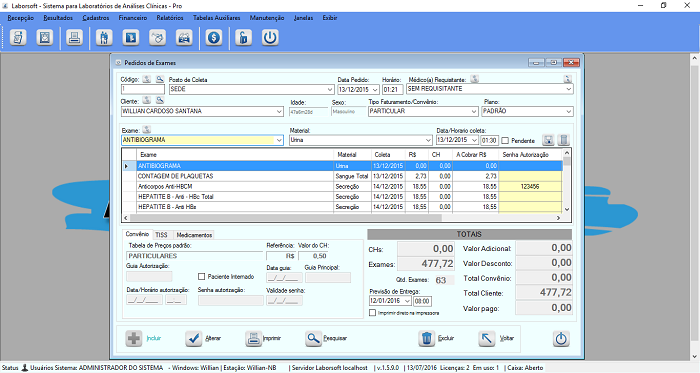Click the handshake toolbar icon
The image size is (700, 373).
point(158,37)
